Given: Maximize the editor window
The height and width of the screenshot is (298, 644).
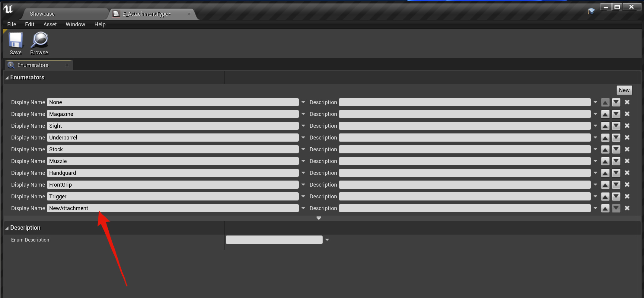Looking at the screenshot, I should point(617,7).
